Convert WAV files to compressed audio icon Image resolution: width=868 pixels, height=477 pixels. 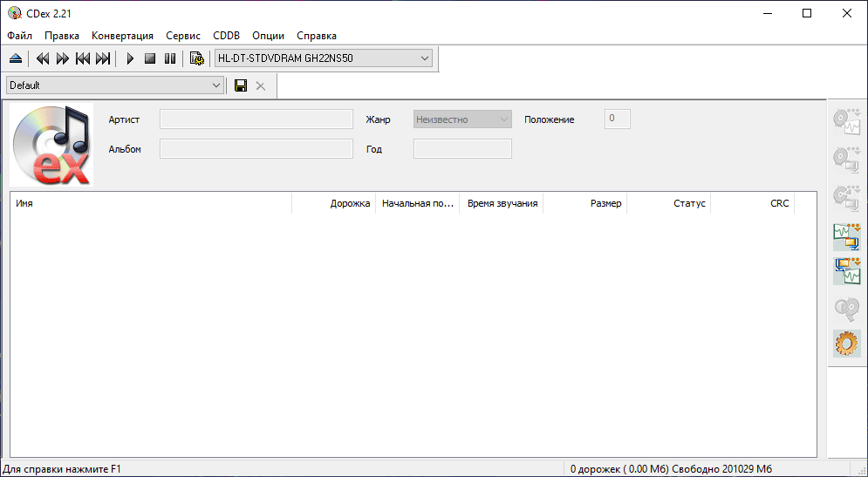coord(847,237)
